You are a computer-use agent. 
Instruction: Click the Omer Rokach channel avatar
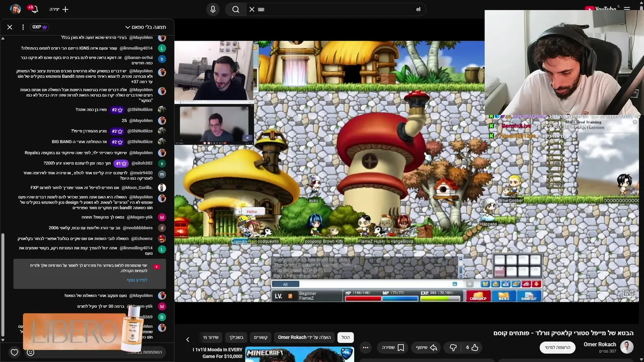(626, 347)
